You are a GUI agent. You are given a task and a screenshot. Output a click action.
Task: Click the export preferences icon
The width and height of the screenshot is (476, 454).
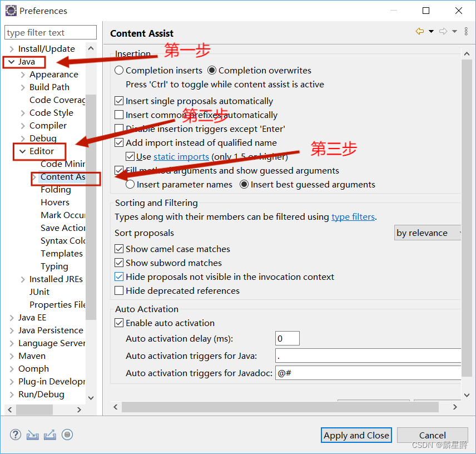click(50, 435)
